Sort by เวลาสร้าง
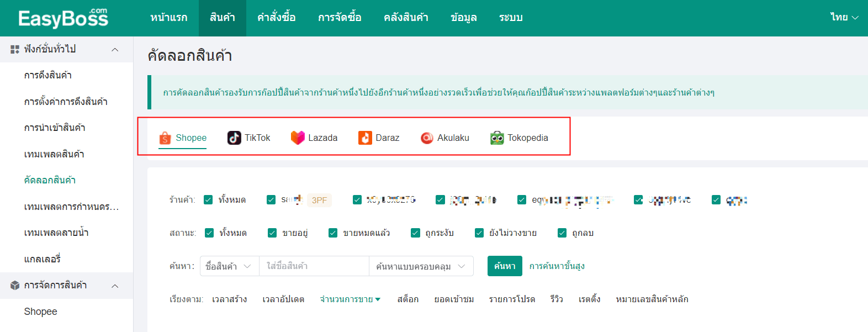The image size is (868, 332). click(230, 299)
